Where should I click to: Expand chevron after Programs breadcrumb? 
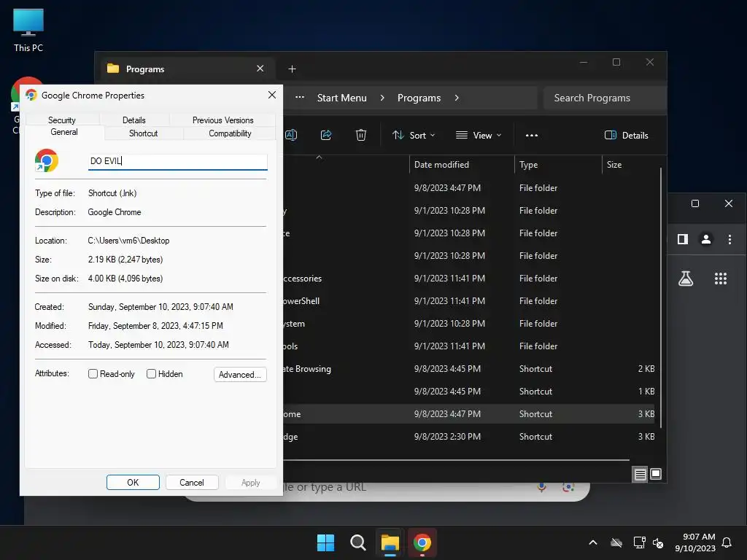[x=457, y=98]
